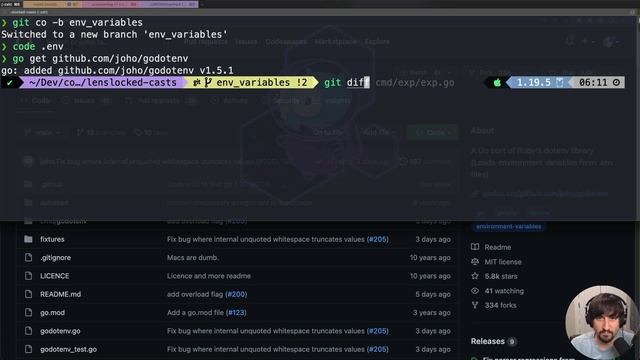Open commit message in the godotenv.go row

pyautogui.click(x=266, y=331)
